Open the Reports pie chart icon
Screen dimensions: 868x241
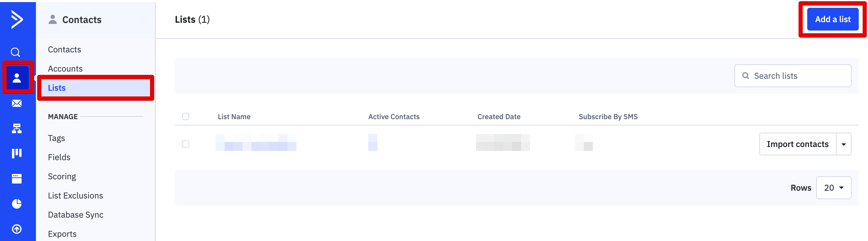tap(17, 204)
